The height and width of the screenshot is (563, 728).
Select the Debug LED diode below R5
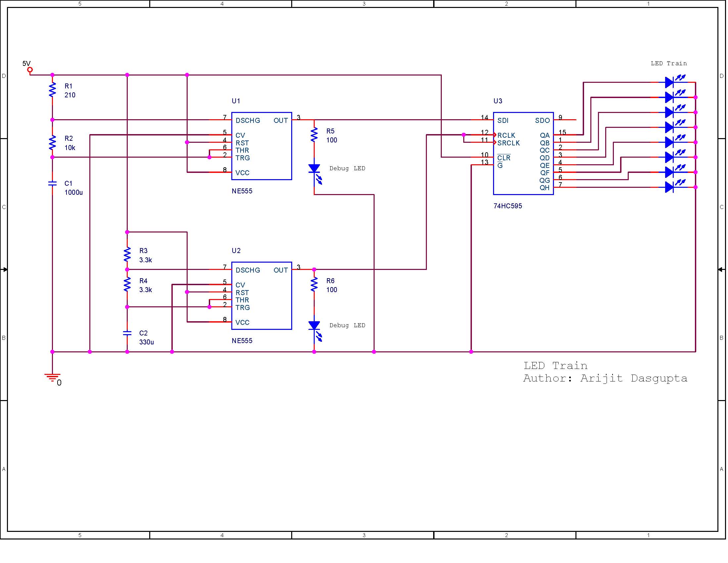pyautogui.click(x=315, y=175)
